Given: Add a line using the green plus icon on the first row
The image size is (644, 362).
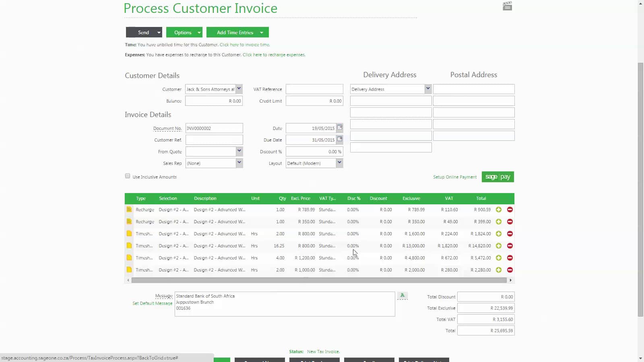Looking at the screenshot, I should [498, 209].
